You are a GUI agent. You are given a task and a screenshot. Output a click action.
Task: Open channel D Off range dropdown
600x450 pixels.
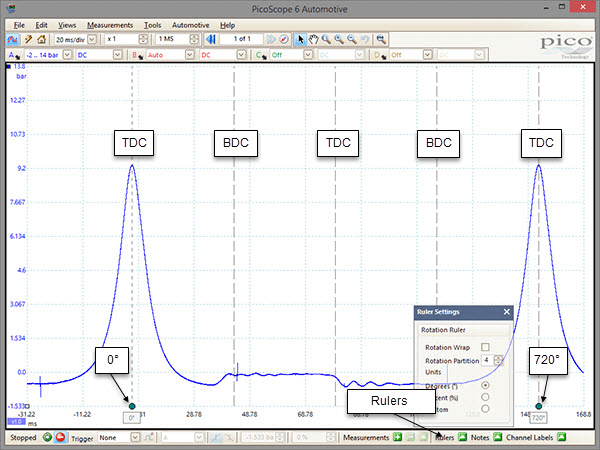(x=427, y=55)
